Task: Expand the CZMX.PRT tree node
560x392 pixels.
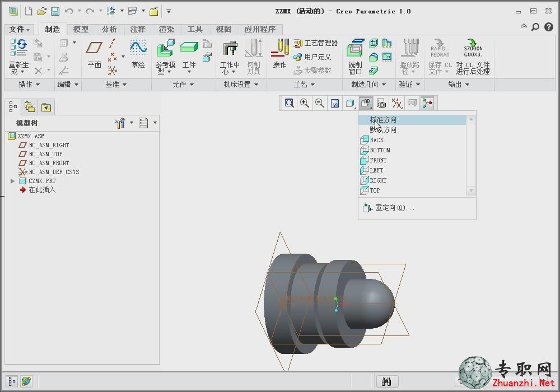Action: click(x=12, y=181)
